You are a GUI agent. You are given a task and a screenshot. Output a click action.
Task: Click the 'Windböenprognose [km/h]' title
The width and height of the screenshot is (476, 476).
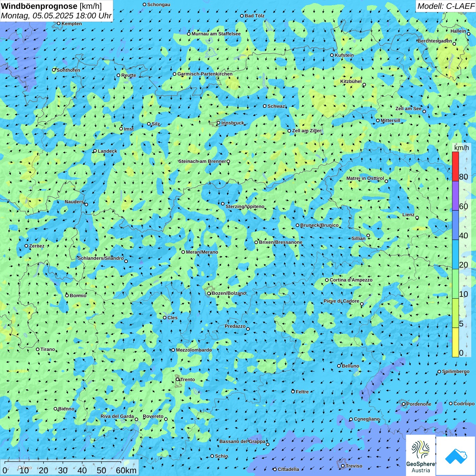pyautogui.click(x=51, y=6)
